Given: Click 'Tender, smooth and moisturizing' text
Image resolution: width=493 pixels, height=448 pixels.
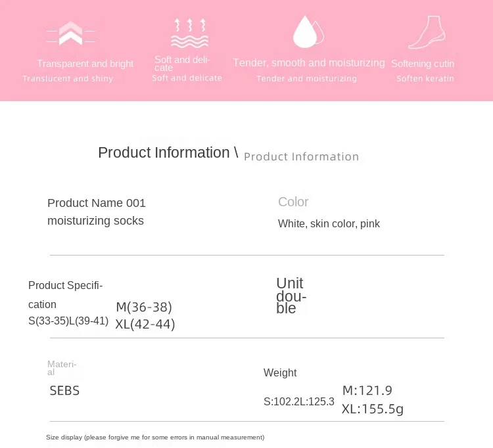Looking at the screenshot, I should (309, 63).
